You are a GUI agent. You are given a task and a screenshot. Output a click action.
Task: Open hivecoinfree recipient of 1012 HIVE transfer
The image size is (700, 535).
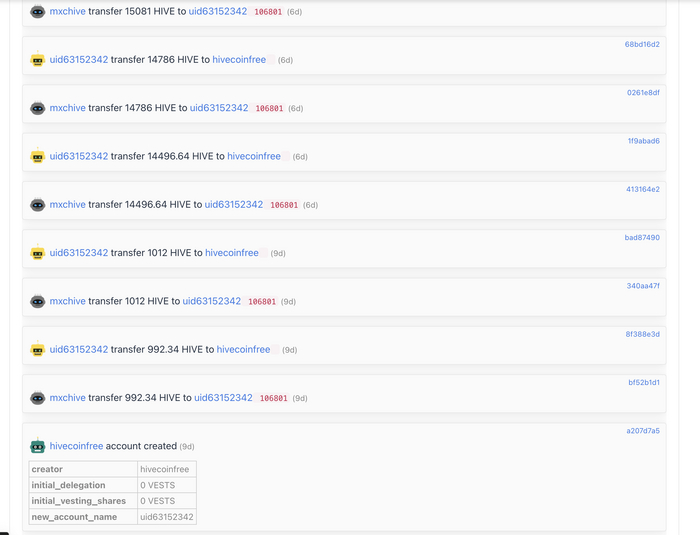232,252
